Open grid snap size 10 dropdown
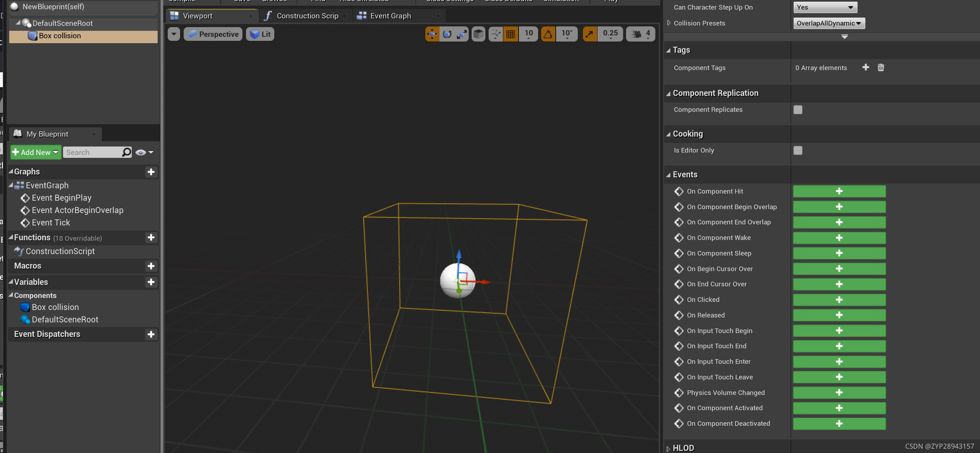980x453 pixels. [x=528, y=34]
